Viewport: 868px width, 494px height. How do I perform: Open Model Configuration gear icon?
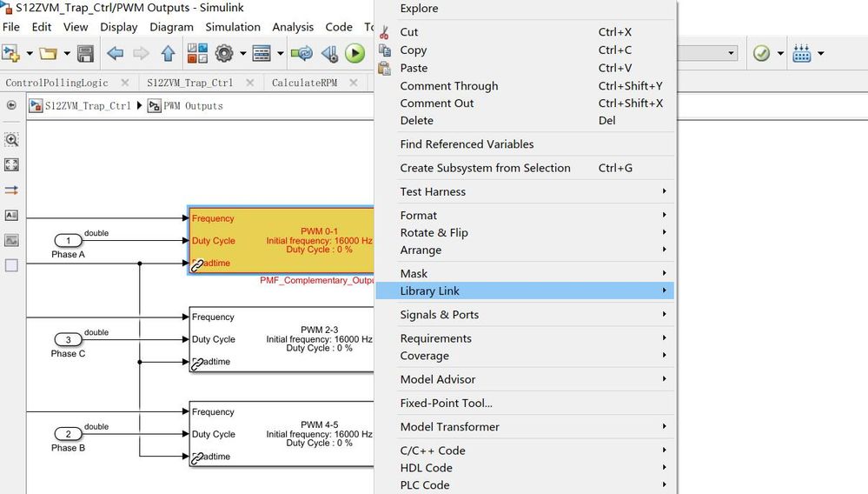tap(224, 54)
